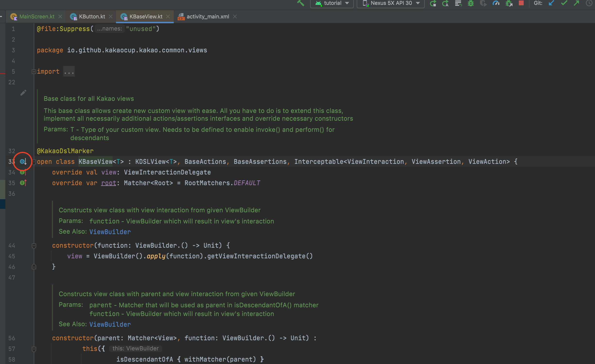This screenshot has height=364, width=595.
Task: Click the Make Project hammer icon
Action: coord(301,3)
